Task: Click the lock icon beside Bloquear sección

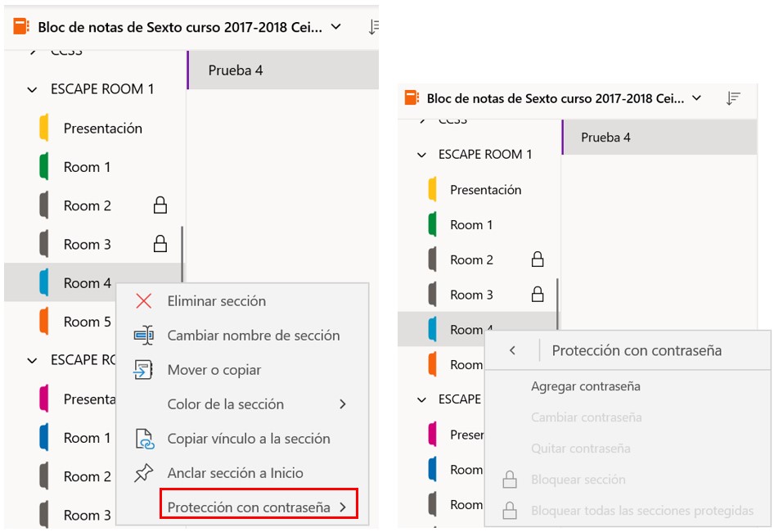Action: tap(510, 479)
